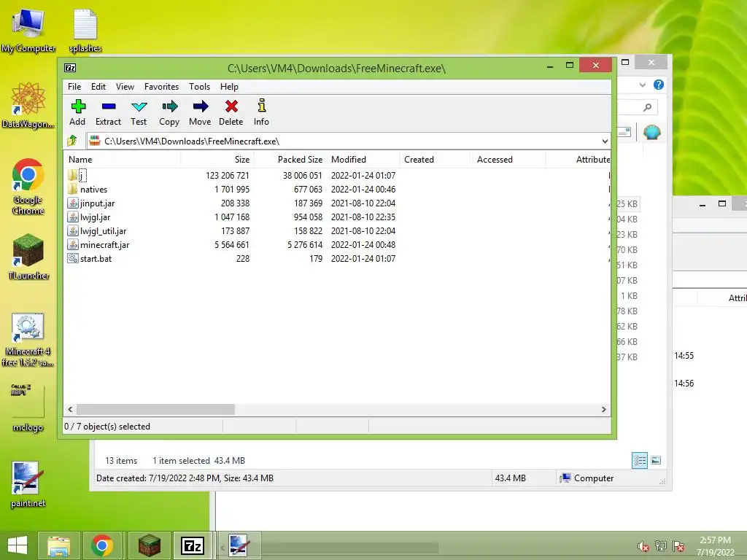This screenshot has height=560, width=747.
Task: Click the taskbar clock showing 2:57 PM
Action: (715, 546)
